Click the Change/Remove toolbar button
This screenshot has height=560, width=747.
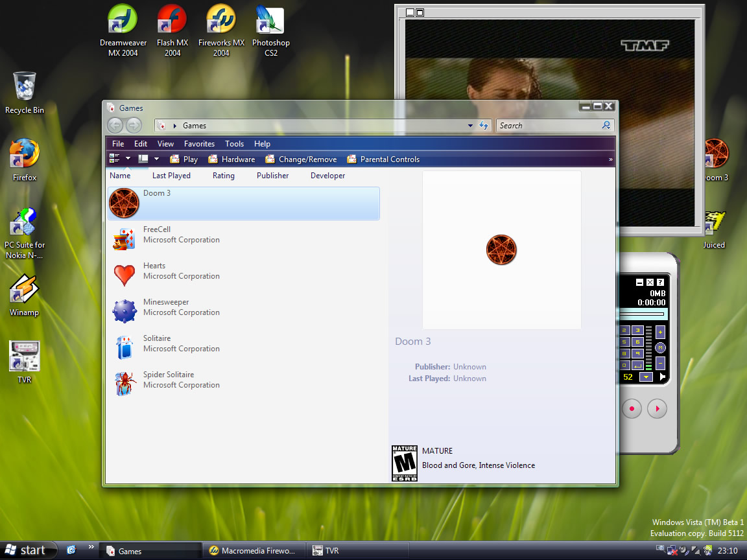tap(301, 159)
